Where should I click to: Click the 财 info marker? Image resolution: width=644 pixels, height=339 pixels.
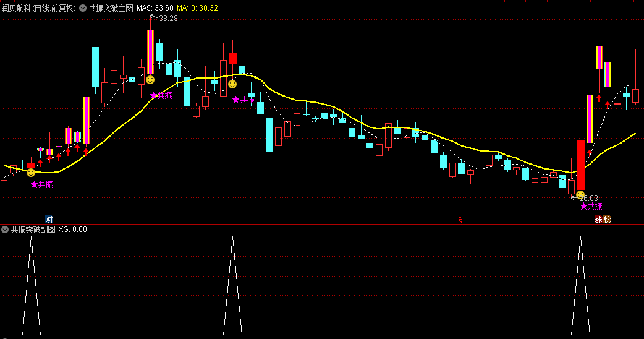tap(49, 220)
